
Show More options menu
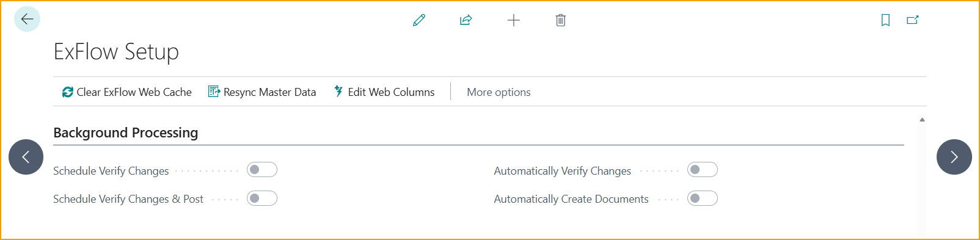point(499,92)
